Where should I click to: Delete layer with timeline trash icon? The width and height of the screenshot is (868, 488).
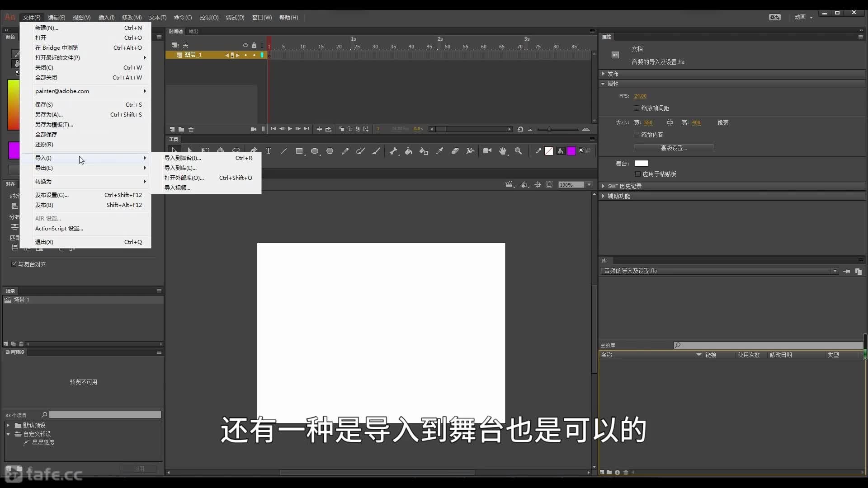click(x=191, y=129)
